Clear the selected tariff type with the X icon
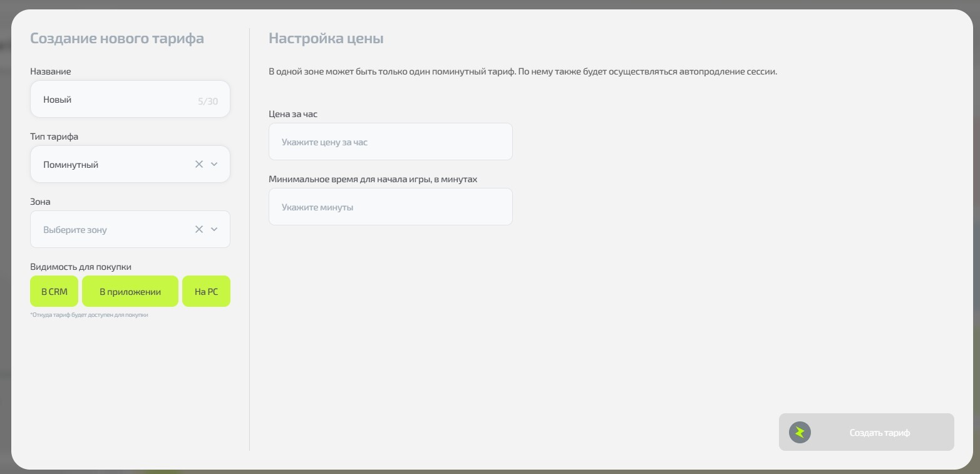This screenshot has width=980, height=474. tap(199, 164)
